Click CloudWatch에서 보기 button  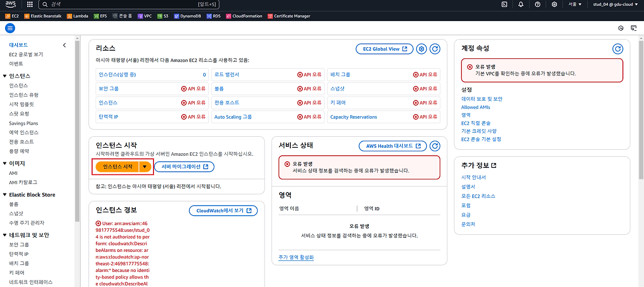point(223,211)
